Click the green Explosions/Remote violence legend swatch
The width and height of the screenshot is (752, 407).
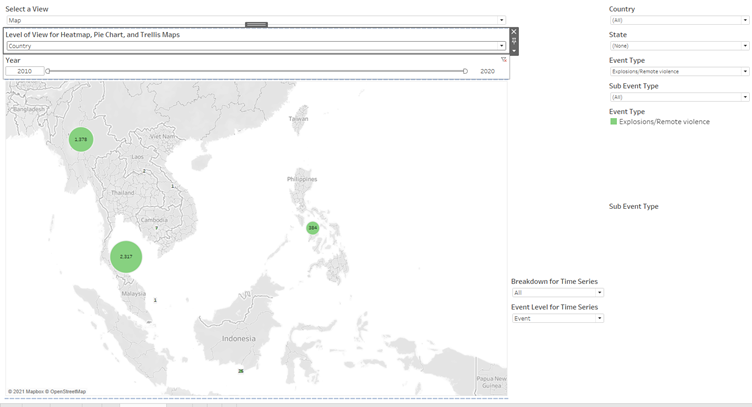click(613, 122)
